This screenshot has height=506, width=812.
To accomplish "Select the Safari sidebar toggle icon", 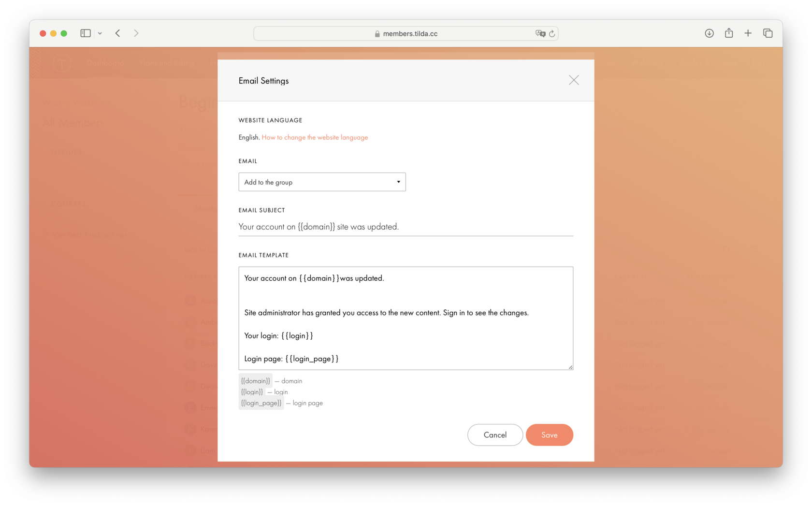I will click(85, 33).
